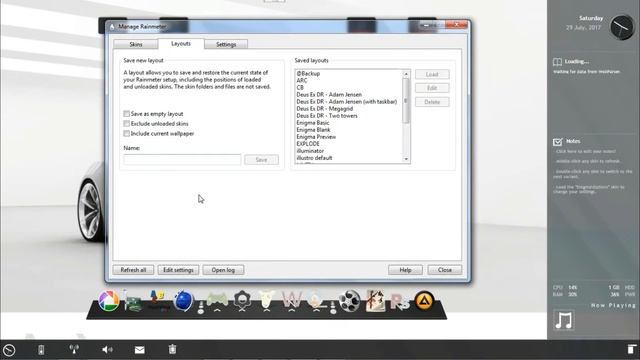Check Include current wallpaper
640x360 pixels.
point(127,133)
